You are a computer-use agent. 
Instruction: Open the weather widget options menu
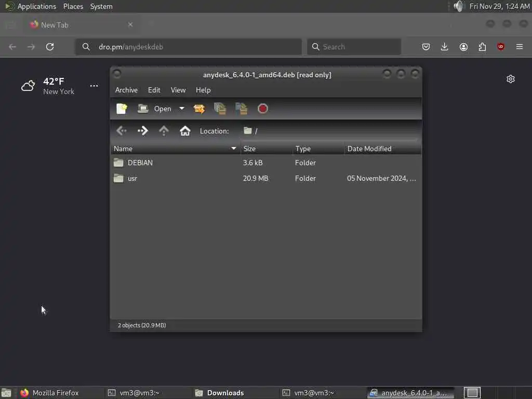coord(94,86)
